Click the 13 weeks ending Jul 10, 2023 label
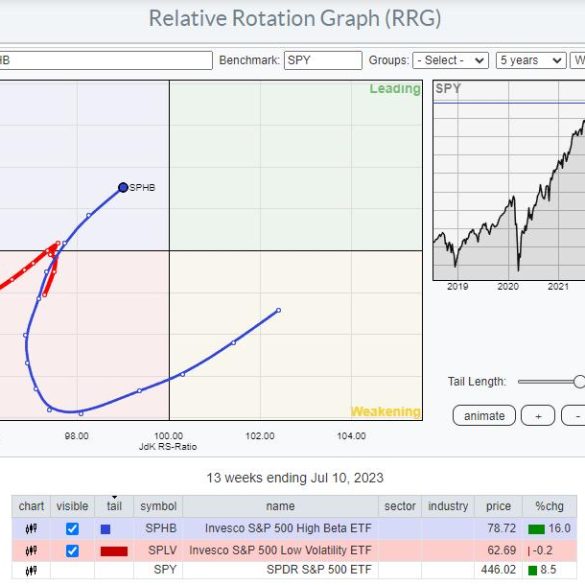The height and width of the screenshot is (585, 585). click(x=295, y=478)
